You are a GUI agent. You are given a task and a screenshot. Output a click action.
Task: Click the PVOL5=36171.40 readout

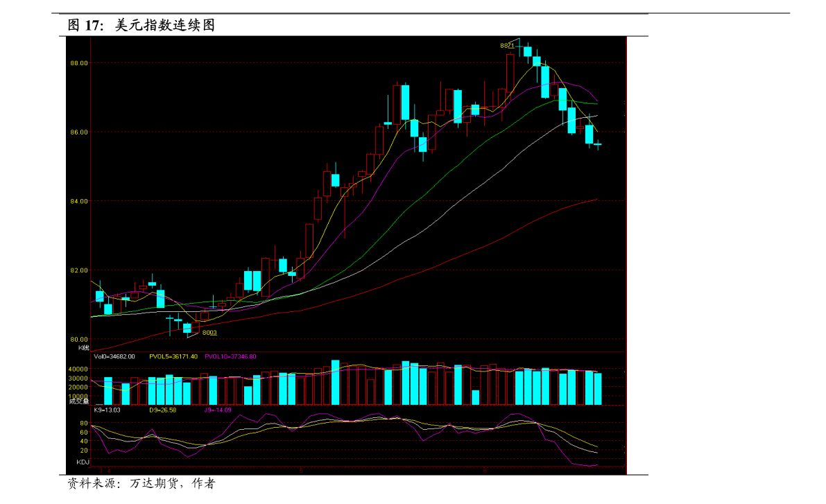pyautogui.click(x=173, y=356)
